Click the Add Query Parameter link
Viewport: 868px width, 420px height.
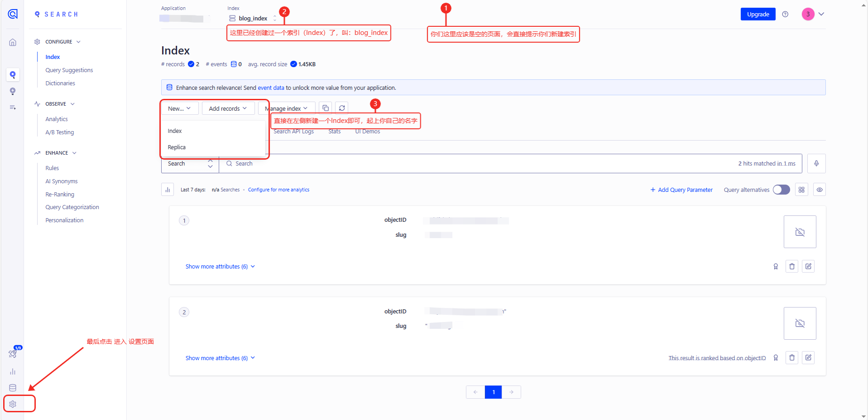coord(681,190)
